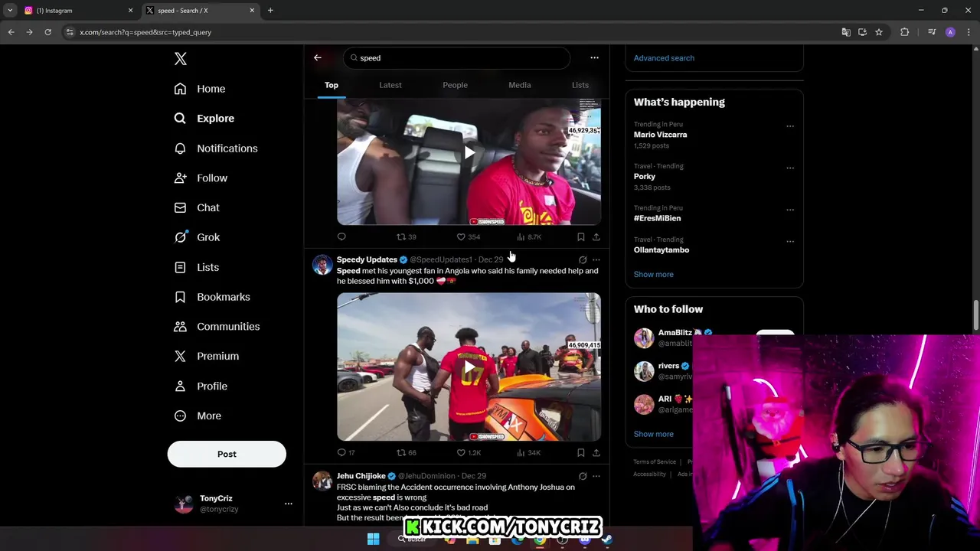Open options for Mario Vizcarra trend
The image size is (980, 551).
(790, 126)
